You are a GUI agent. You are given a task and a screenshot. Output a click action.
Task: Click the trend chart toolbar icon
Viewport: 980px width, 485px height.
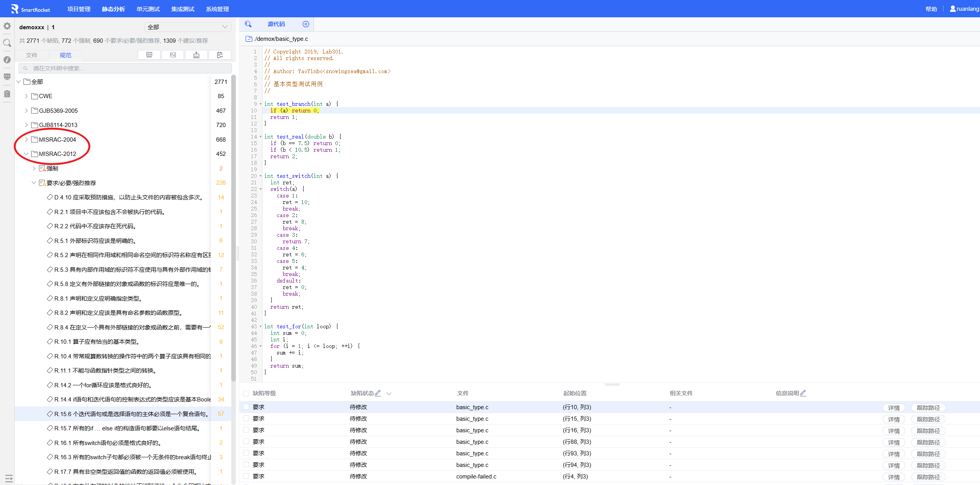click(173, 55)
